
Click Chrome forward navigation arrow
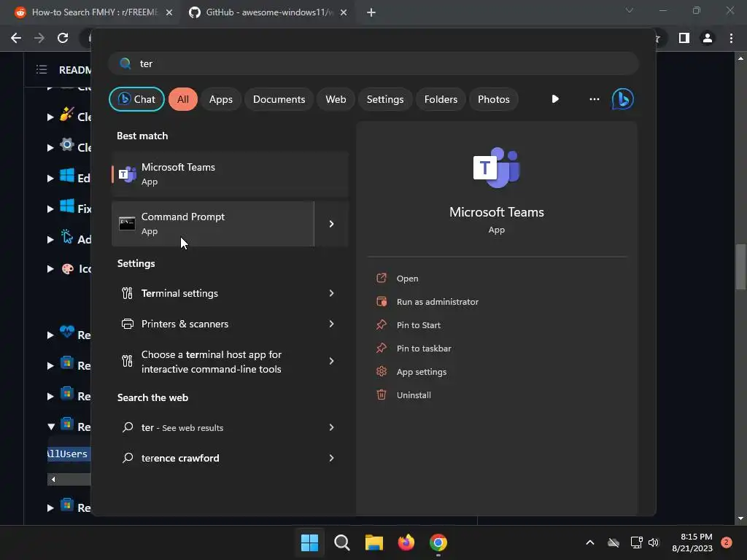click(39, 38)
